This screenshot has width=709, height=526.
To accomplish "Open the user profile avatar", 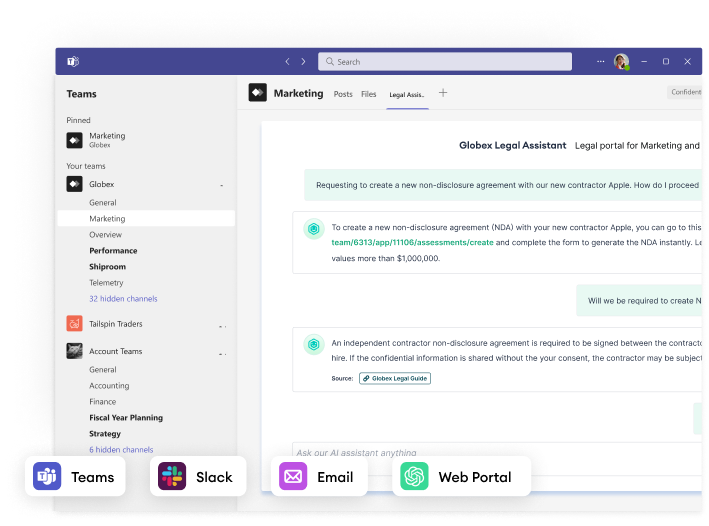I will (x=621, y=61).
